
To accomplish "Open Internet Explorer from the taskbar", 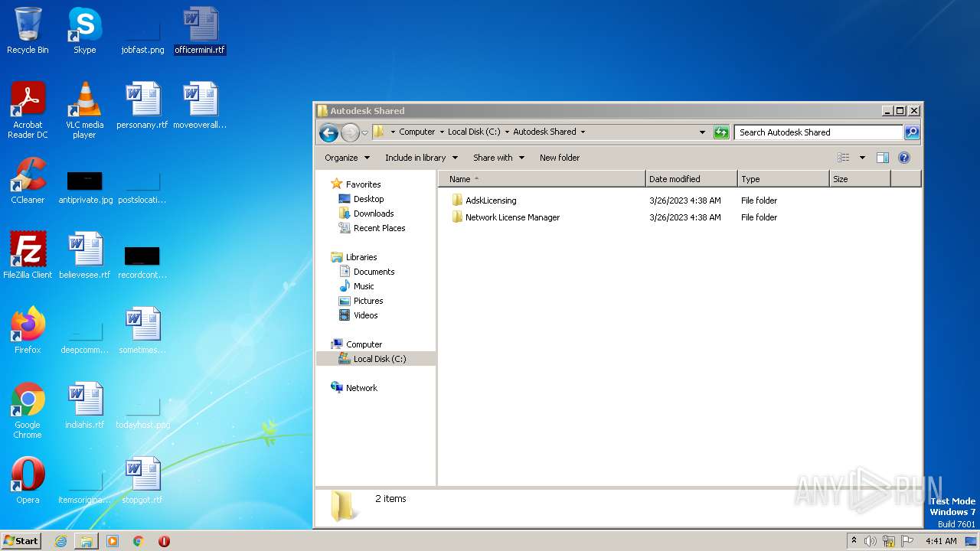I will coord(60,541).
